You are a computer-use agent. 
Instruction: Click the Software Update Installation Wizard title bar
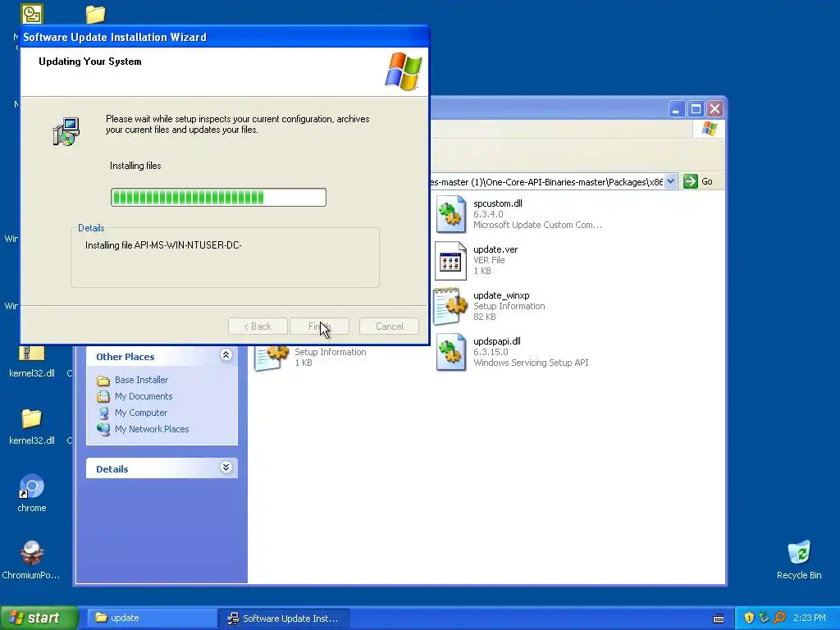pos(225,37)
